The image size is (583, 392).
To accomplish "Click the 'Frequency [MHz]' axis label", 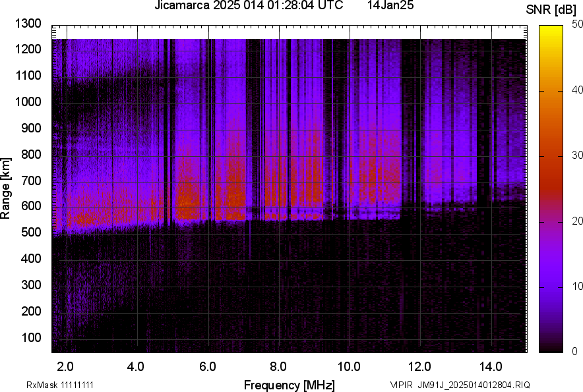I will (290, 385).
